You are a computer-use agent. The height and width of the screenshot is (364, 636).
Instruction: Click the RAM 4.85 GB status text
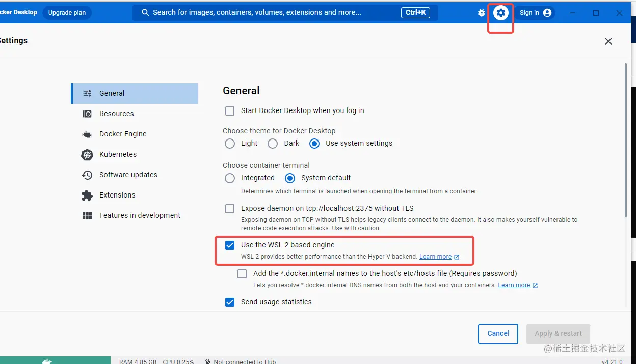click(138, 361)
